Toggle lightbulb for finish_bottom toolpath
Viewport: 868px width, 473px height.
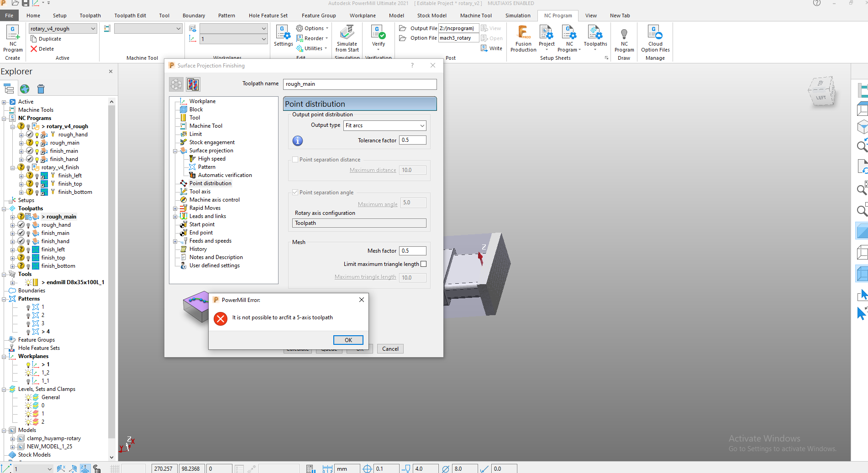click(28, 266)
